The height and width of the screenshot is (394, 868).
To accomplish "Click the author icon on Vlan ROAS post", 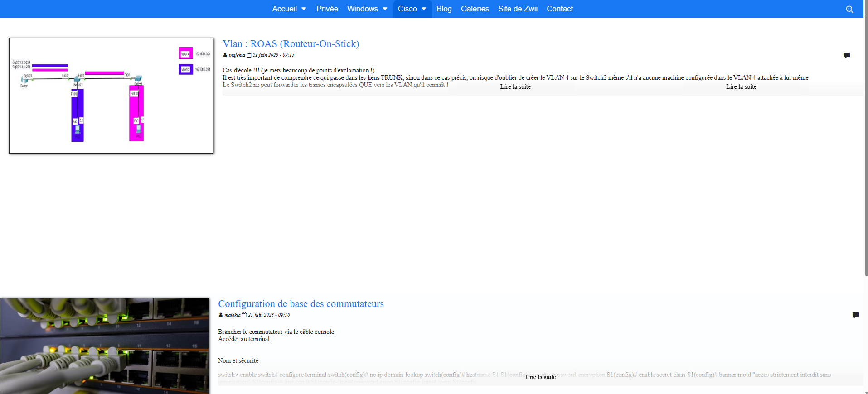I will point(225,55).
